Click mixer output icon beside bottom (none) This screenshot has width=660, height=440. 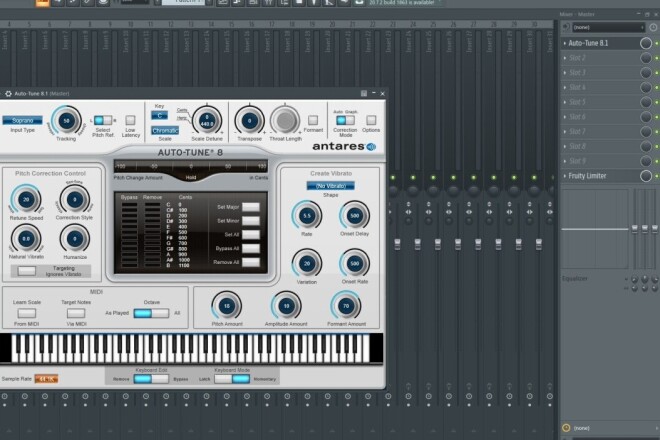tap(566, 428)
